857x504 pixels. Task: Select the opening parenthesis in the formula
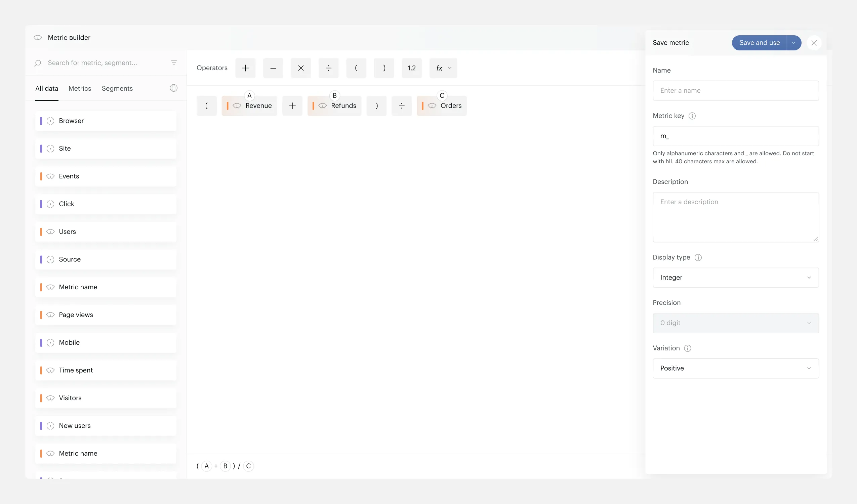[x=206, y=106]
